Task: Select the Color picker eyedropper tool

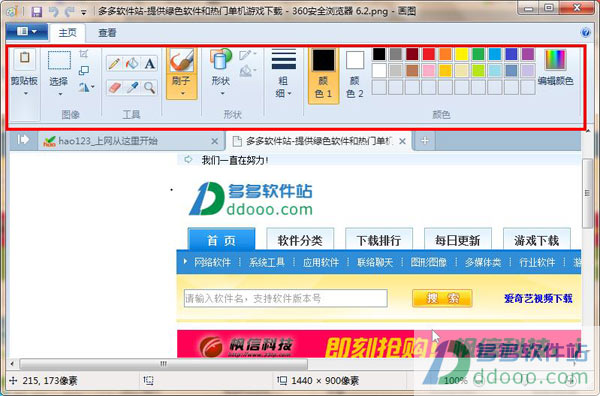Action: click(x=132, y=88)
